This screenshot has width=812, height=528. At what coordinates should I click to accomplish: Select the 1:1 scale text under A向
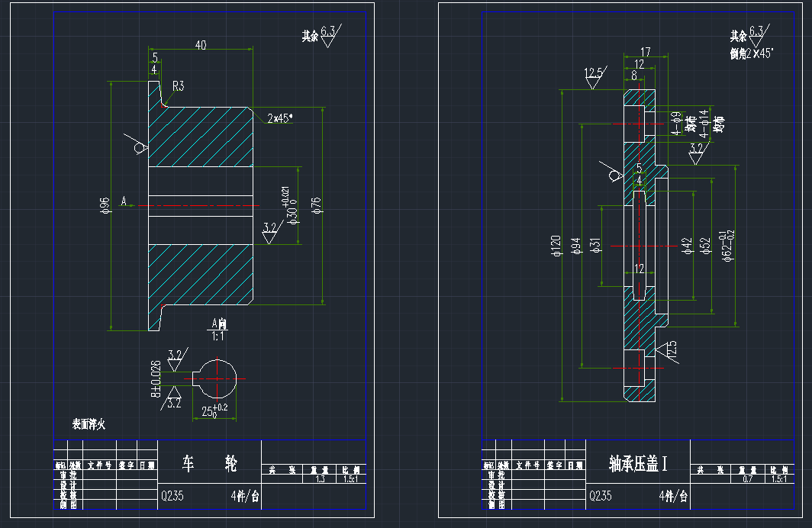coord(218,336)
